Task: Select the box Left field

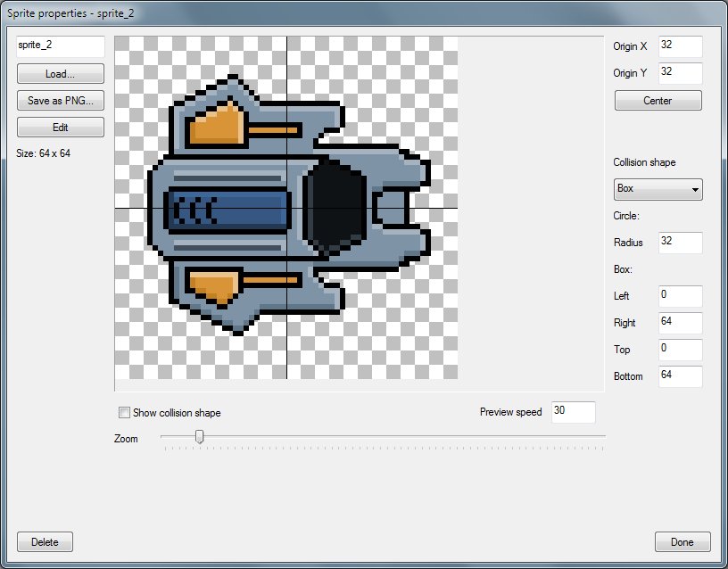Action: click(680, 296)
